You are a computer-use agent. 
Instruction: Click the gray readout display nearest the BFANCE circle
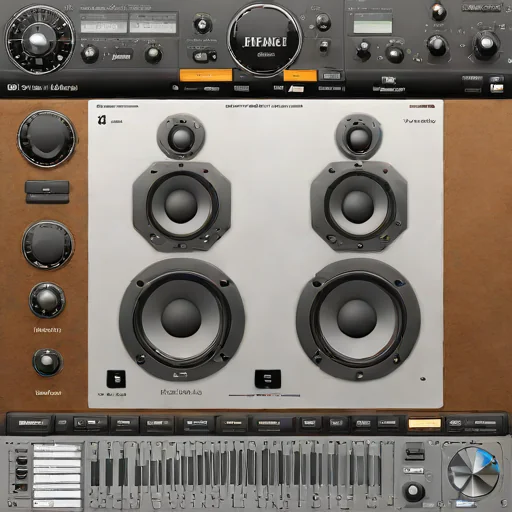153,26
